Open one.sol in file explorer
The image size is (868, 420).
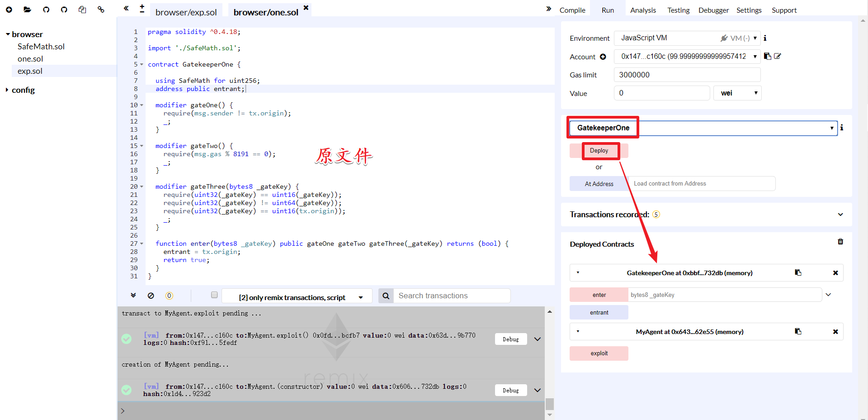coord(30,59)
